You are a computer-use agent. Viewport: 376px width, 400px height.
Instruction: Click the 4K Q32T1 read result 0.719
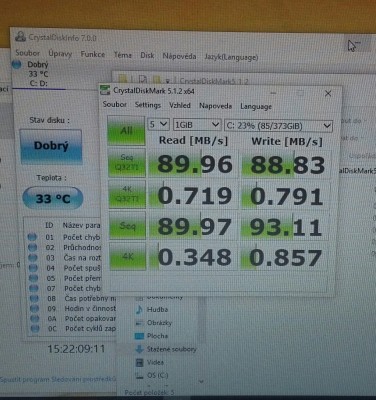coord(193,195)
